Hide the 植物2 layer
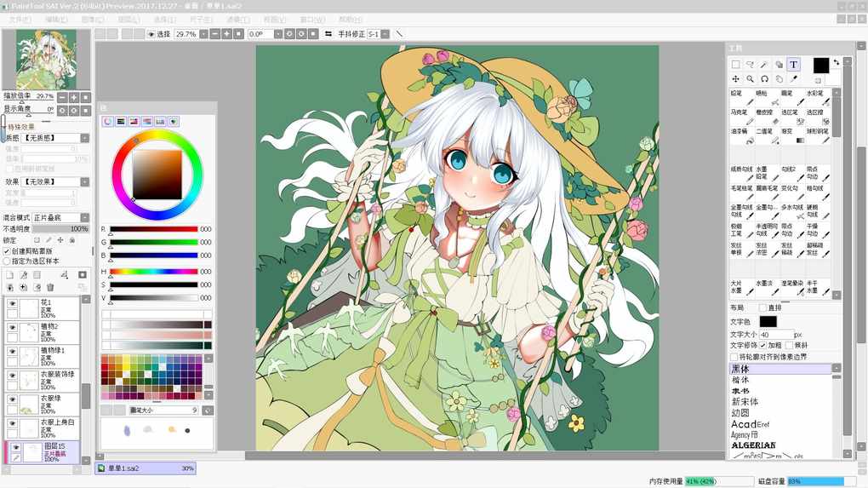The image size is (868, 488). point(12,327)
